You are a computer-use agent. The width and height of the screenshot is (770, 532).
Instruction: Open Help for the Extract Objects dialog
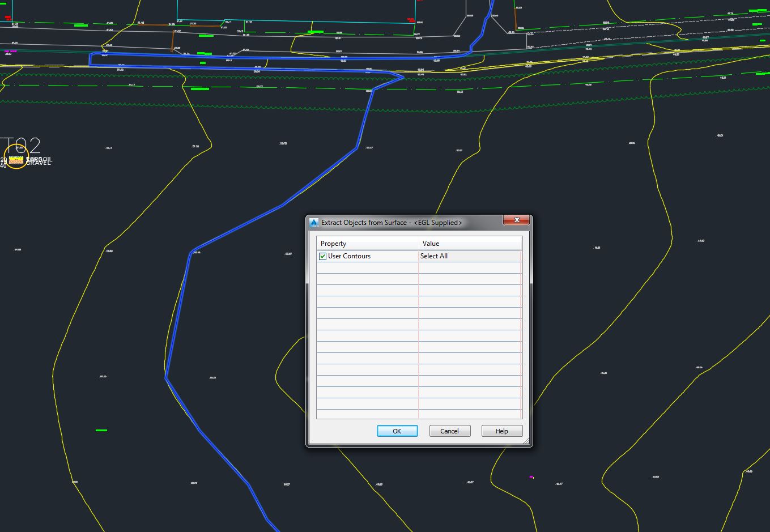pyautogui.click(x=501, y=431)
